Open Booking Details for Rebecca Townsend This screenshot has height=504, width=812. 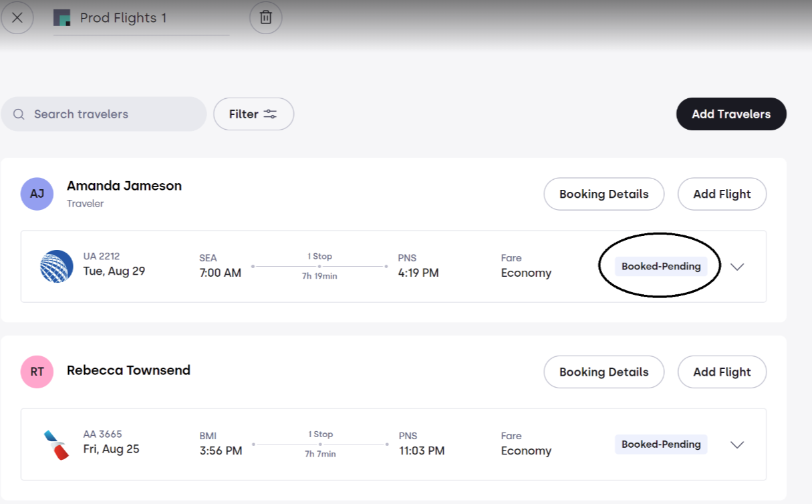pyautogui.click(x=603, y=372)
